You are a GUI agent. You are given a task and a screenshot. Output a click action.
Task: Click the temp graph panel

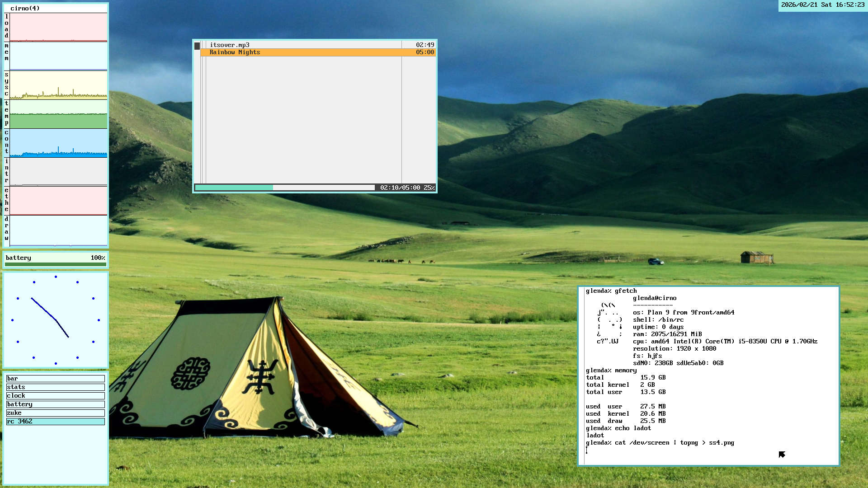pos(58,114)
